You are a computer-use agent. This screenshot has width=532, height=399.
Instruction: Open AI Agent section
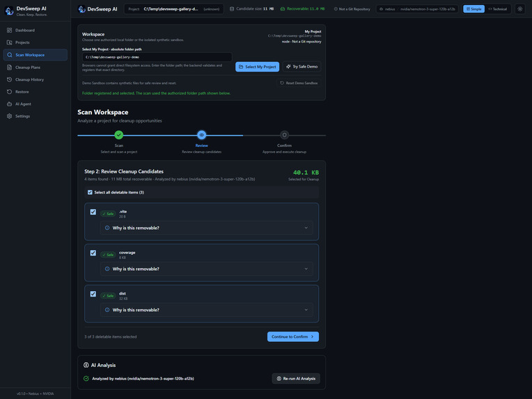point(36,104)
